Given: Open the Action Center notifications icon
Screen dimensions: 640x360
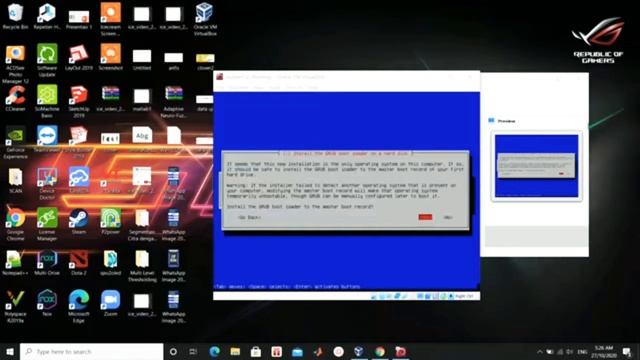Looking at the screenshot, I should click(x=627, y=351).
